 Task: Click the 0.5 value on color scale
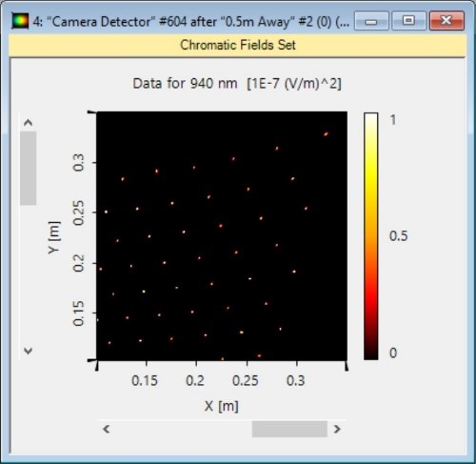click(399, 236)
